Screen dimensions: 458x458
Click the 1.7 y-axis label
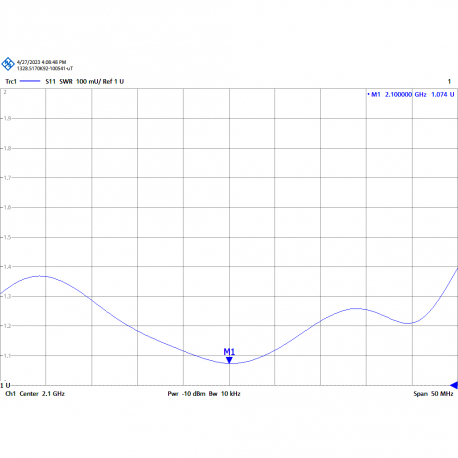tap(7, 178)
